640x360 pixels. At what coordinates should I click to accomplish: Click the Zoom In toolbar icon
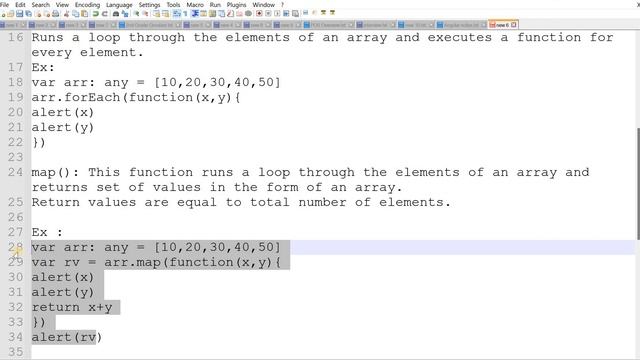[x=137, y=13]
